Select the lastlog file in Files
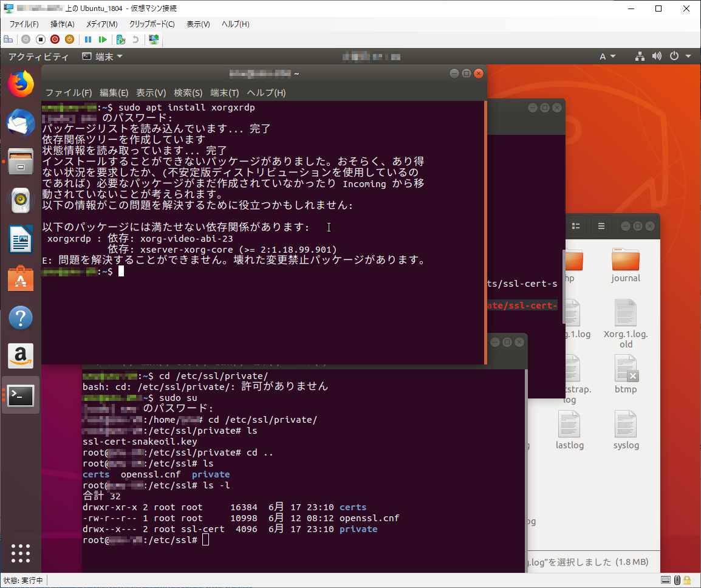Image resolution: width=701 pixels, height=588 pixels. pos(570,430)
